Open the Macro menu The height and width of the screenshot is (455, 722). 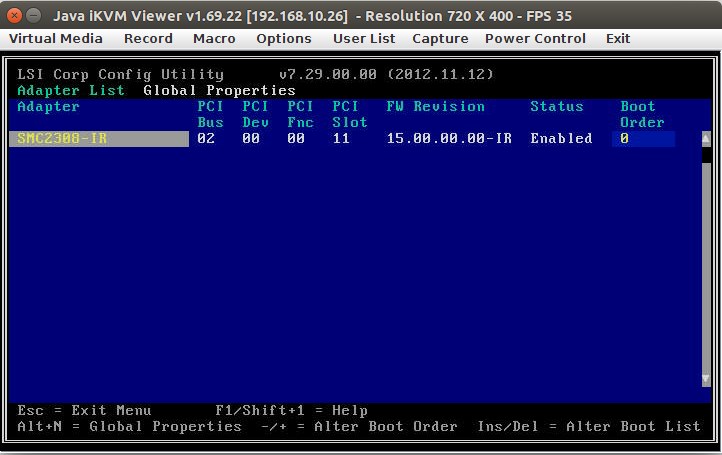pos(214,39)
